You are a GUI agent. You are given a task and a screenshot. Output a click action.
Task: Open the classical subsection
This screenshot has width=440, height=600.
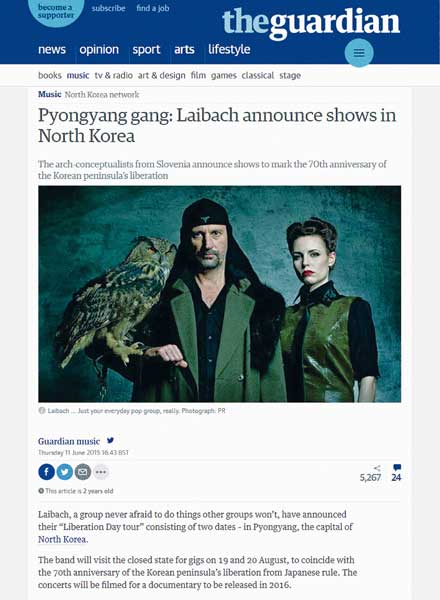pyautogui.click(x=257, y=75)
